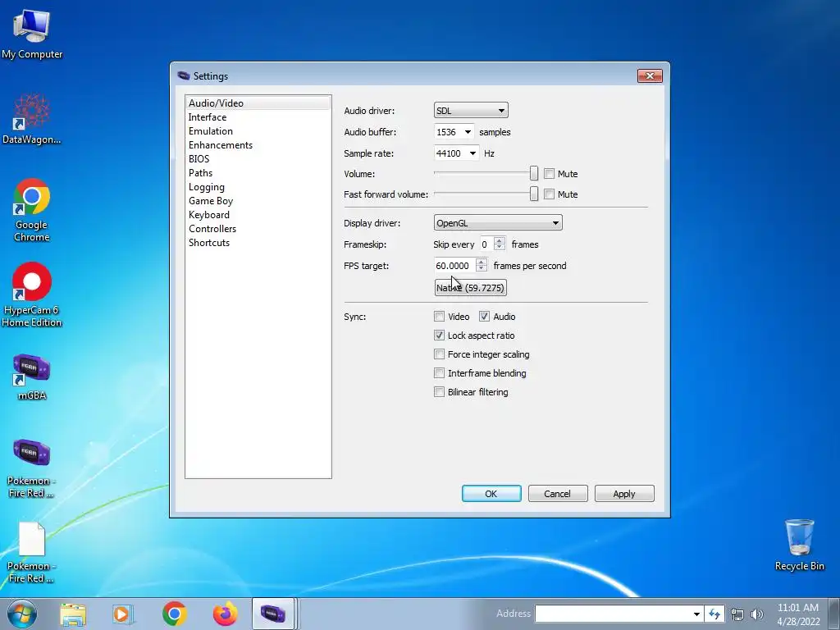
Task: Expand the taskbar Address dropdown arrow
Action: (696, 614)
